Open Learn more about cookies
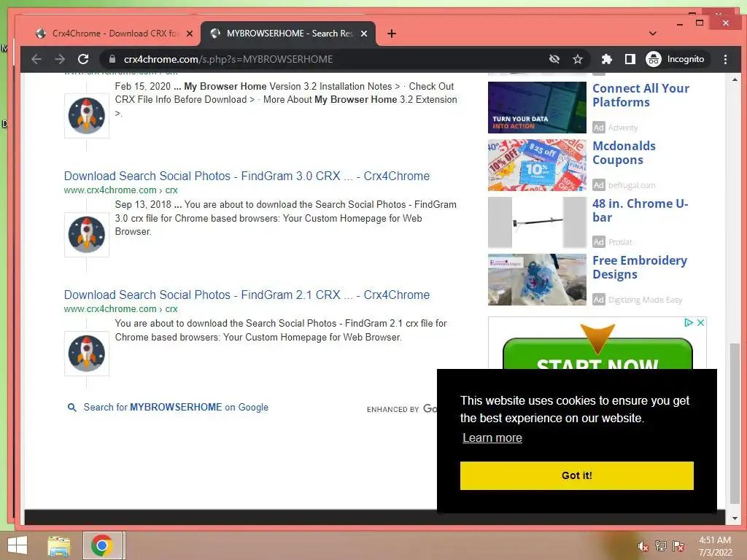 (x=492, y=437)
